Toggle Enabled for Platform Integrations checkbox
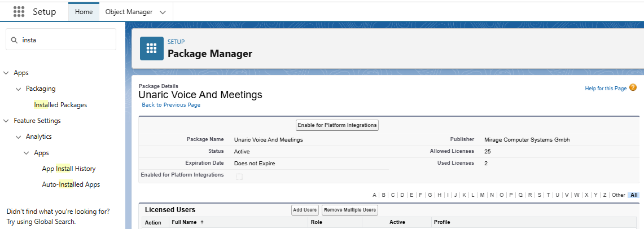Screen dimensions: 644x229 (239, 177)
